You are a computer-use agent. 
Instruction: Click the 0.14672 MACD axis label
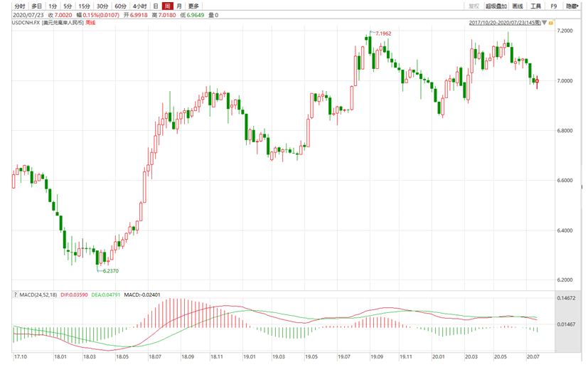coord(566,298)
